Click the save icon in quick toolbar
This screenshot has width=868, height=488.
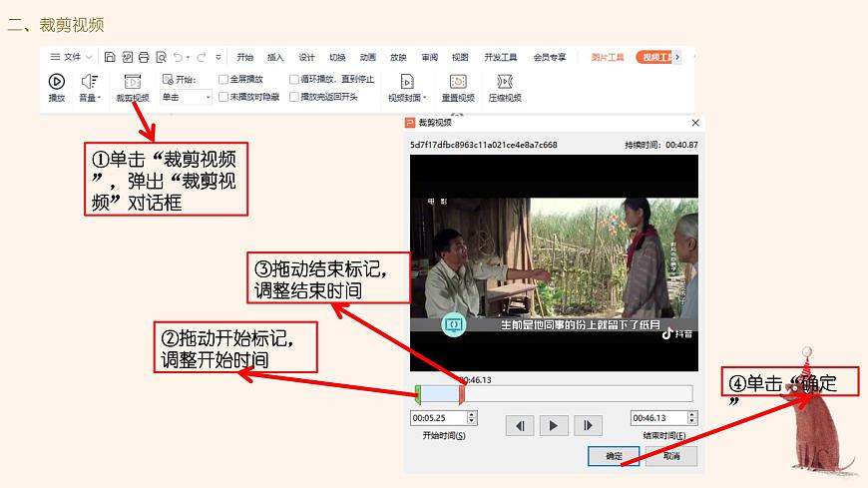click(110, 57)
